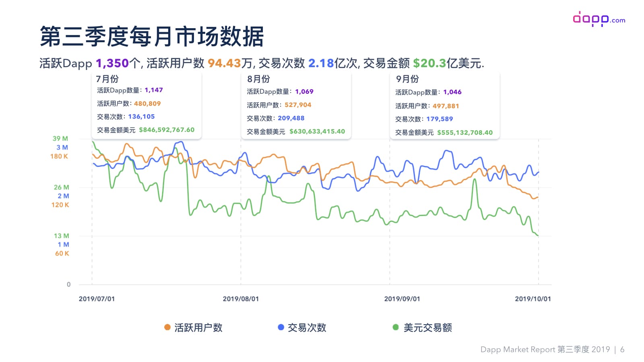Click August Dapp count value 1,069
Image resolution: width=644 pixels, height=362 pixels.
pyautogui.click(x=304, y=92)
